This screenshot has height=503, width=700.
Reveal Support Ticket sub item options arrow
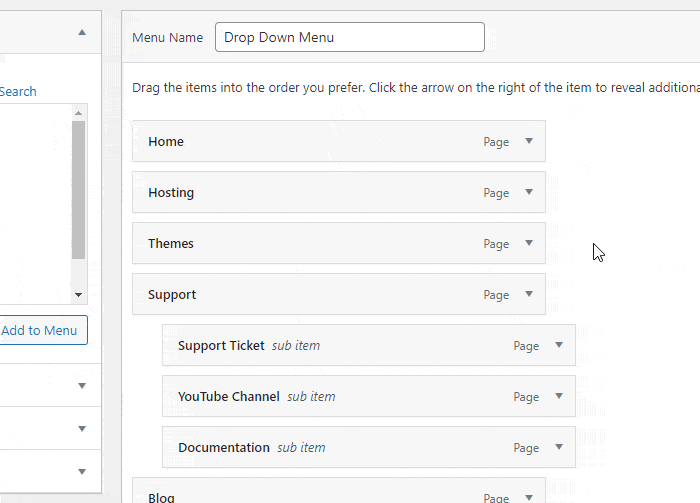pos(558,345)
